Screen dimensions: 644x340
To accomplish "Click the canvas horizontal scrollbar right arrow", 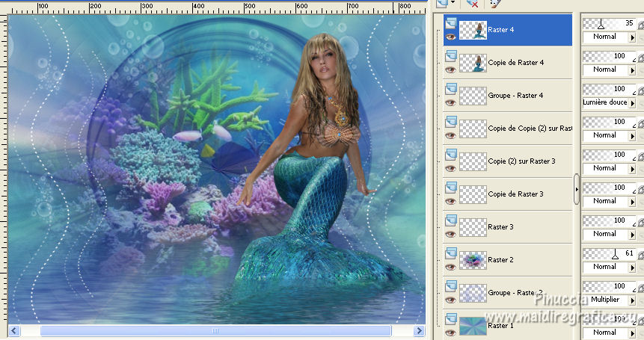I will coord(420,330).
